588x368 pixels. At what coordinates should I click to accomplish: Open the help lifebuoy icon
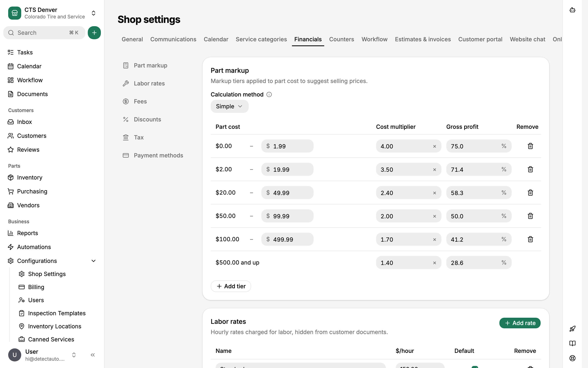click(x=572, y=358)
